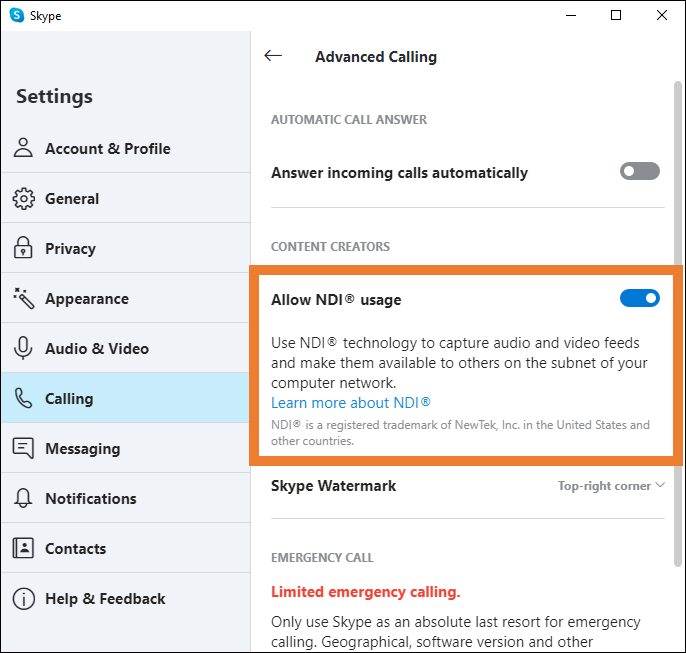
Task: Click the Help & Feedback info icon
Action: (23, 598)
